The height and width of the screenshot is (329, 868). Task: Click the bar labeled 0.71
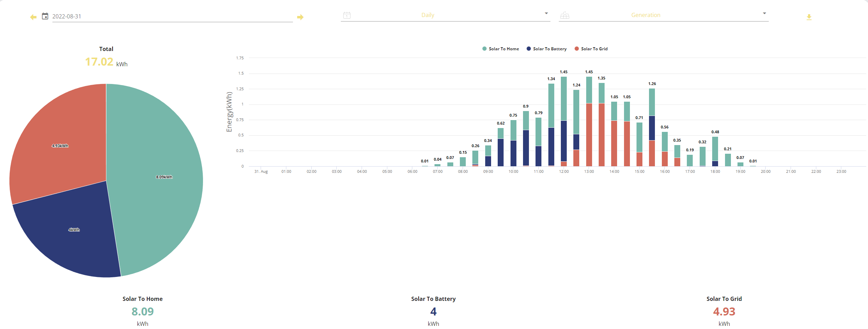coord(639,144)
